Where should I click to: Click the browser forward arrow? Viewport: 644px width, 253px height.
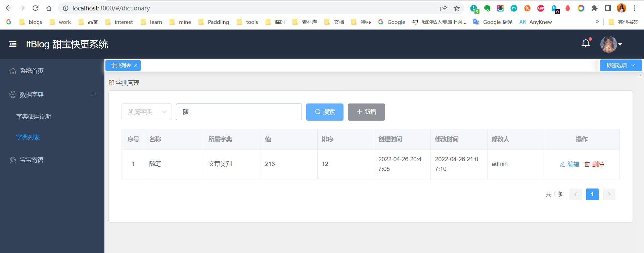tap(22, 8)
